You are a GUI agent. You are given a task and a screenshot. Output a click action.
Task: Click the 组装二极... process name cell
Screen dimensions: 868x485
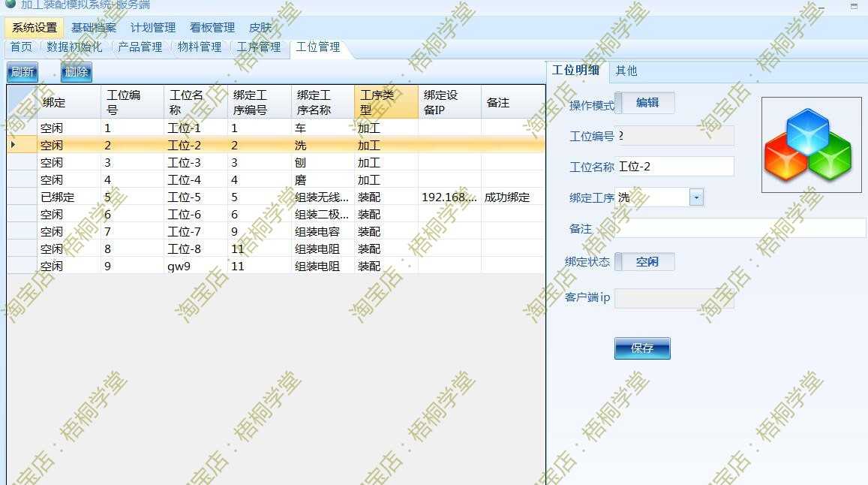tap(323, 214)
